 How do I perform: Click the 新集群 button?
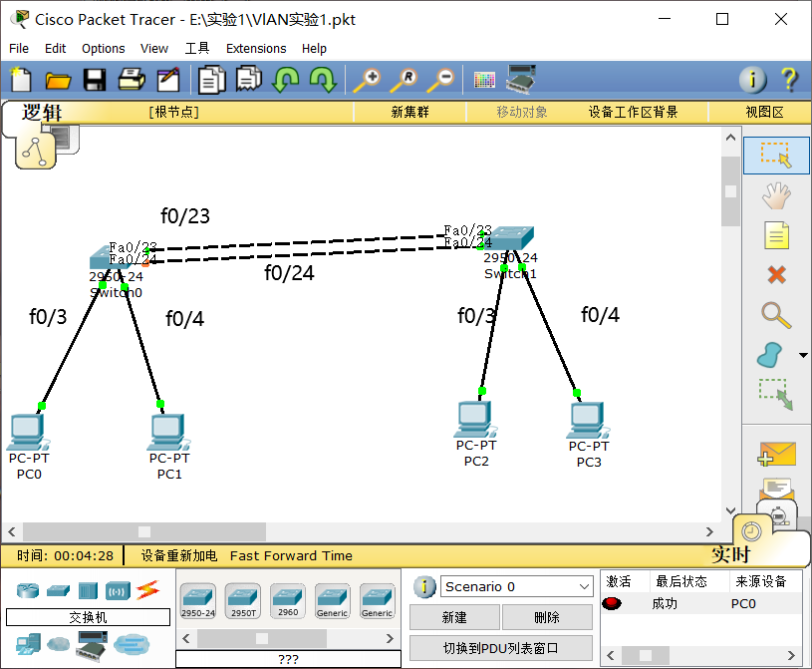click(x=409, y=112)
